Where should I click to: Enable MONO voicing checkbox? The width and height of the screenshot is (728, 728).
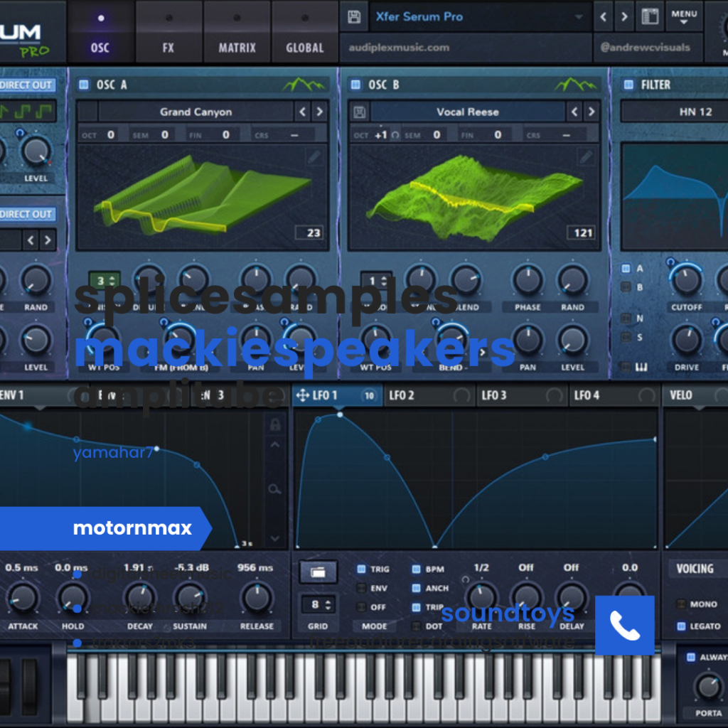pyautogui.click(x=681, y=604)
